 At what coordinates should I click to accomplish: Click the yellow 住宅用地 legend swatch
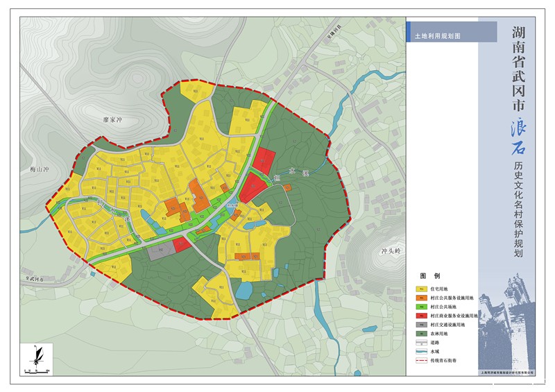point(420,289)
